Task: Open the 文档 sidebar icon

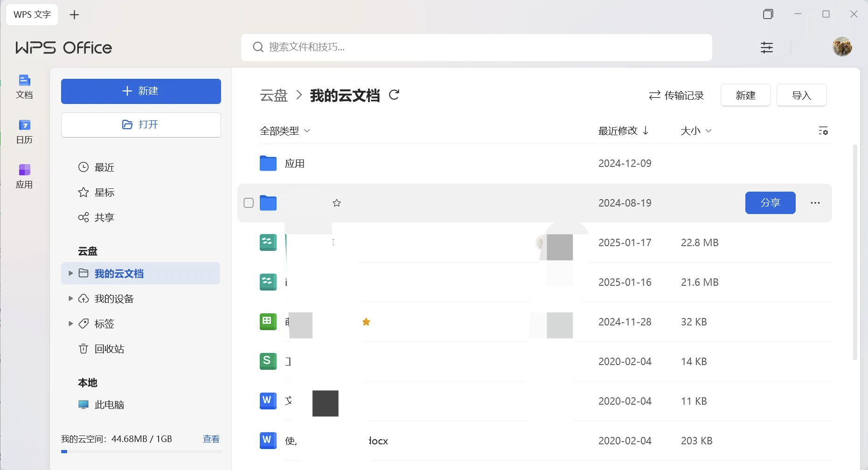Action: tap(24, 87)
